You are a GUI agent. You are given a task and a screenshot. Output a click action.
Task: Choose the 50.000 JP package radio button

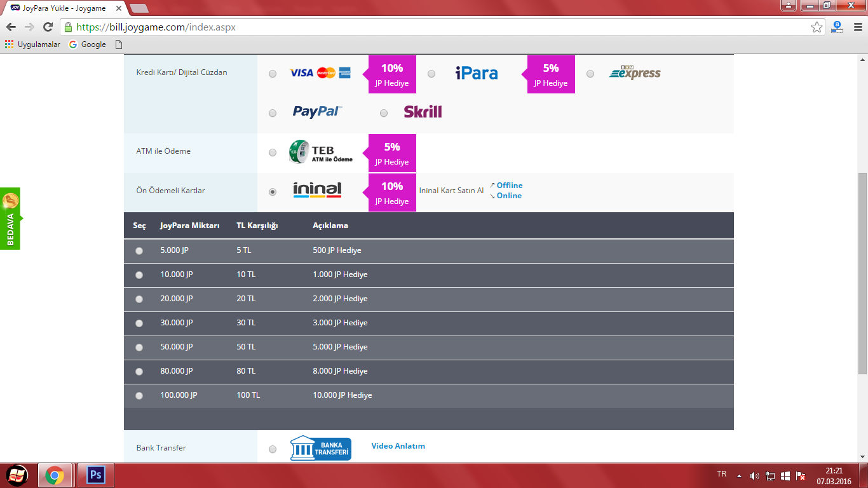[x=139, y=348]
